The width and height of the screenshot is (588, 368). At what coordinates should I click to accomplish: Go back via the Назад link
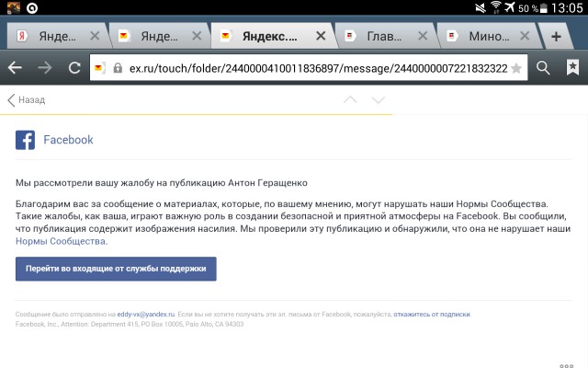point(27,100)
